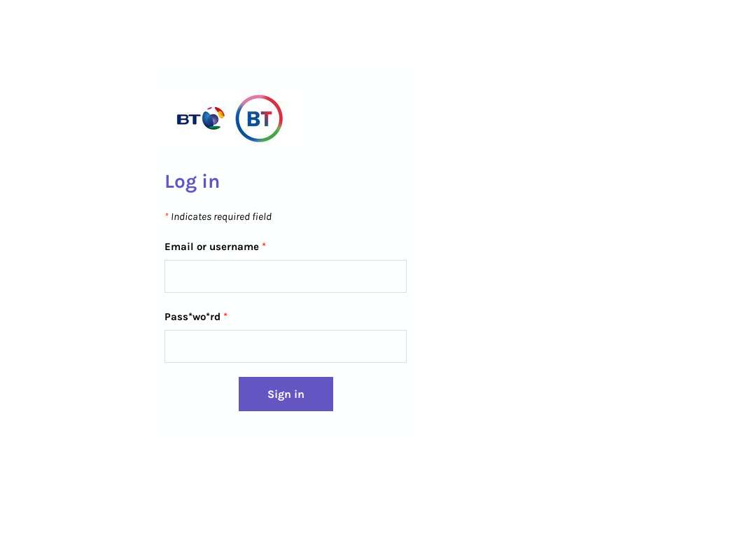The image size is (756, 538).
Task: Click the Indicates required field note
Action: (x=221, y=216)
